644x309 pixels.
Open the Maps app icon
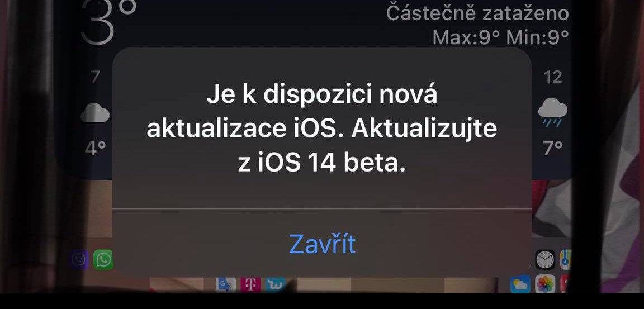[566, 259]
